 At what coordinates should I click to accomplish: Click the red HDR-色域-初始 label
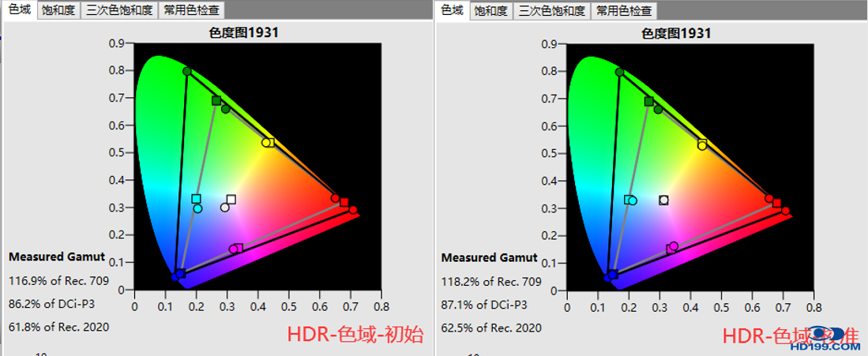coord(355,335)
